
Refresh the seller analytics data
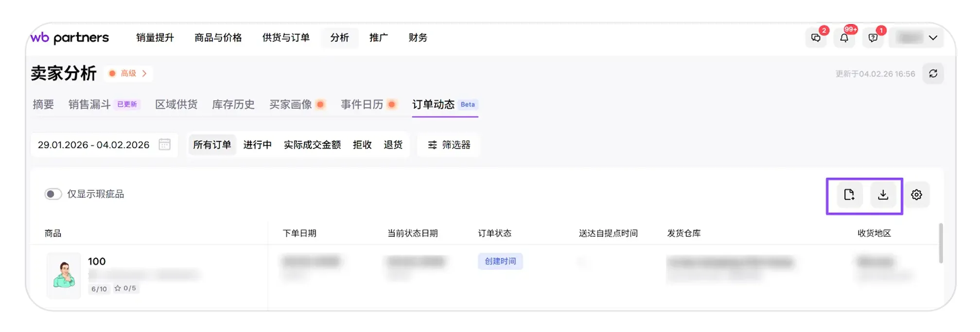(933, 74)
